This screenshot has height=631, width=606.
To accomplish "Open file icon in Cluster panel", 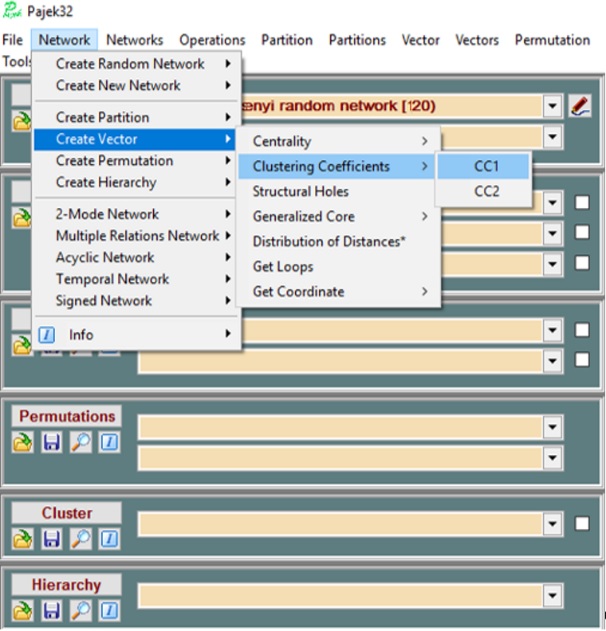I will click(x=22, y=539).
